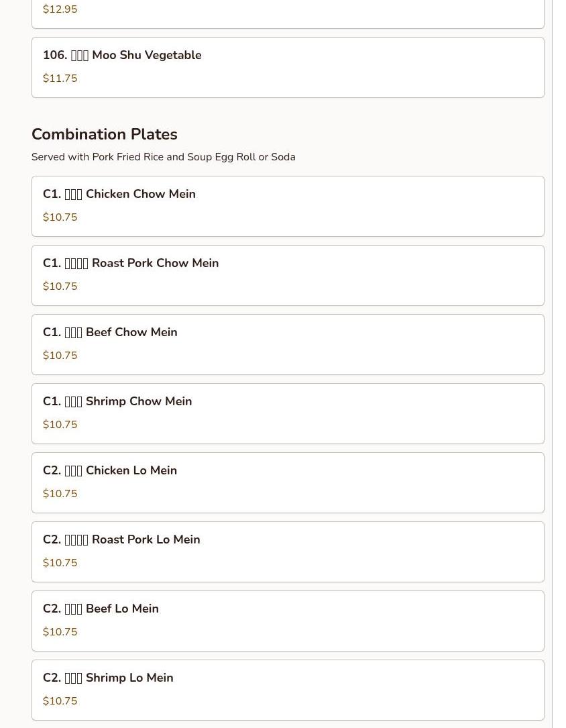The image size is (566, 728).
Task: Select C2 Chicken Lo Mein plate
Action: click(287, 482)
